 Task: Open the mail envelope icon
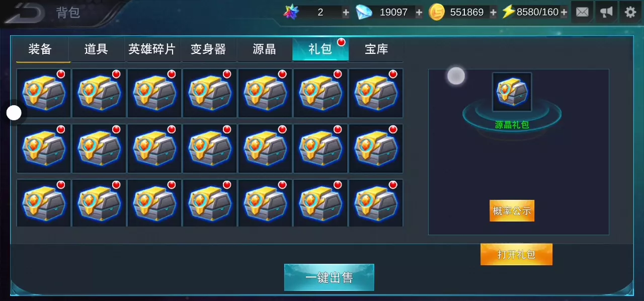coord(582,12)
